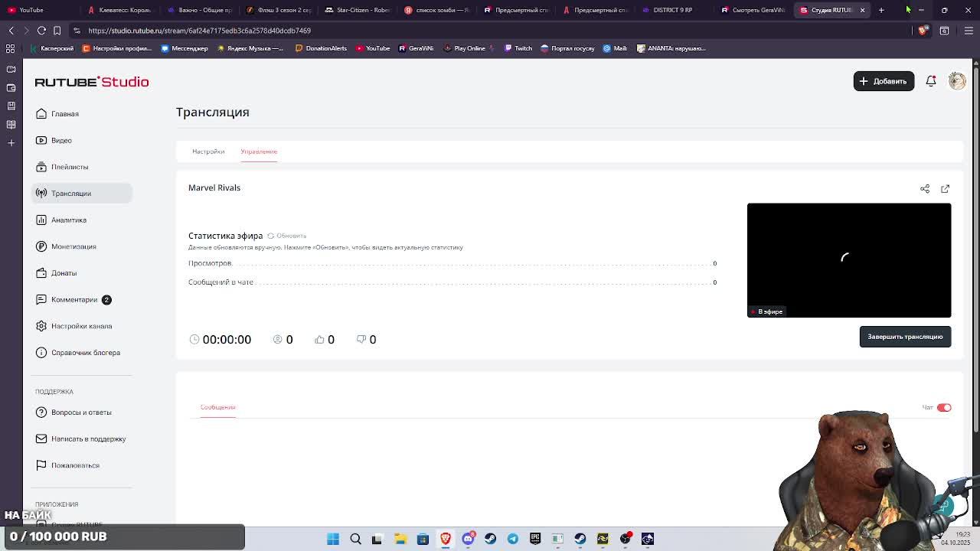Open Комментарии speech bubble icon
Viewport: 980px width, 551px height.
point(41,299)
